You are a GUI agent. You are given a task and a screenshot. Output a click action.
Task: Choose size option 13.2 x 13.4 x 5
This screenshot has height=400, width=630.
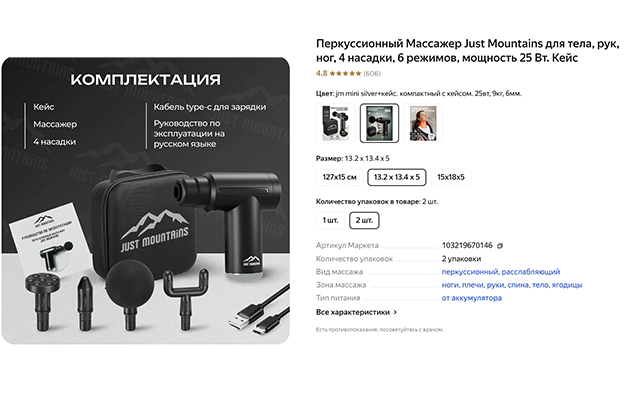[397, 177]
